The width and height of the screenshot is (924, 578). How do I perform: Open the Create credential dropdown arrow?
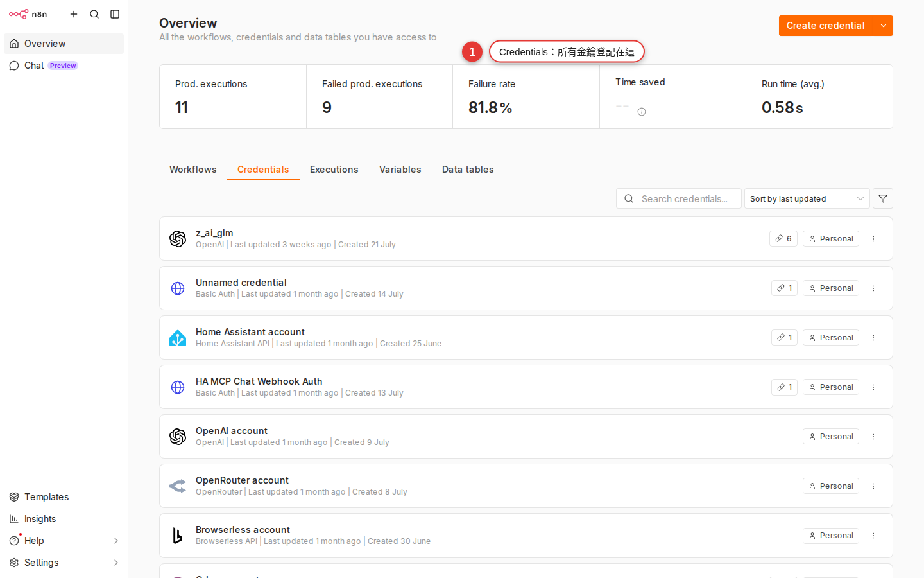[884, 26]
